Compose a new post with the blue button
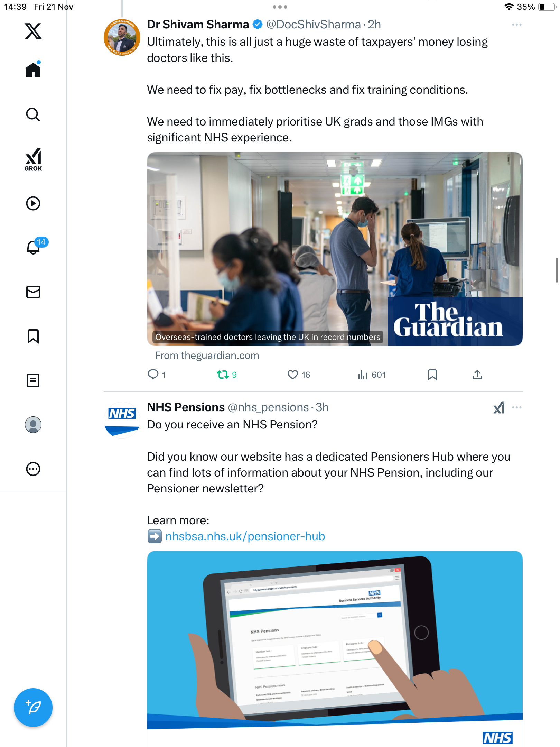The height and width of the screenshot is (747, 560). pos(33,708)
